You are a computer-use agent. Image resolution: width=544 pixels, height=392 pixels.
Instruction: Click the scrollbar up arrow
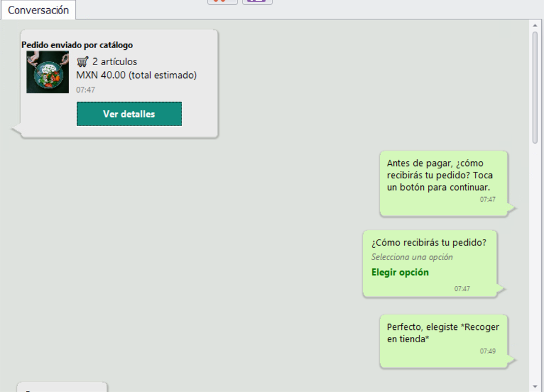pyautogui.click(x=535, y=25)
